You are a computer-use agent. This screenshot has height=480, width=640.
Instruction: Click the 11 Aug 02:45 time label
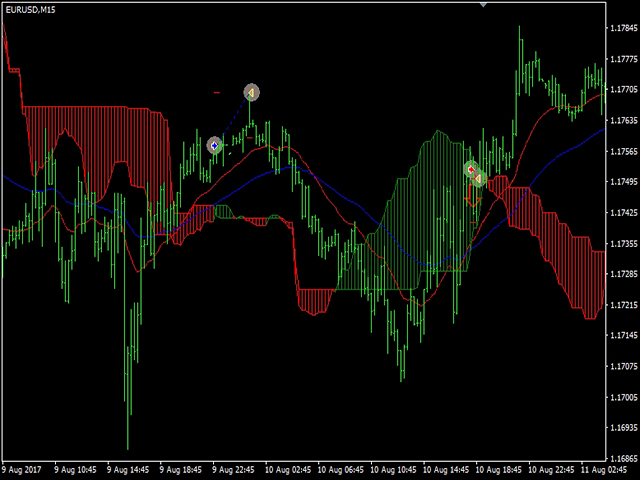tap(604, 470)
